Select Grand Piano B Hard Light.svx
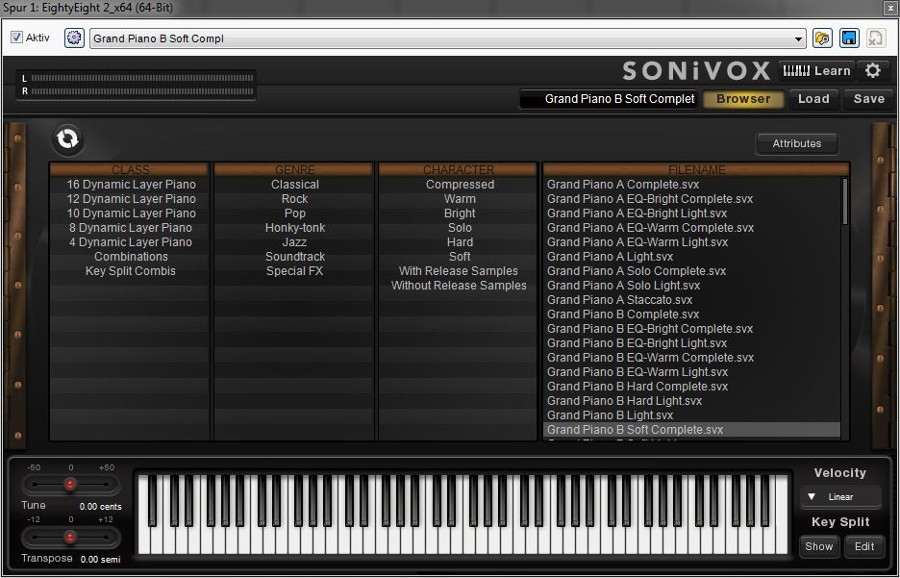Image resolution: width=900 pixels, height=578 pixels. pyautogui.click(x=692, y=401)
